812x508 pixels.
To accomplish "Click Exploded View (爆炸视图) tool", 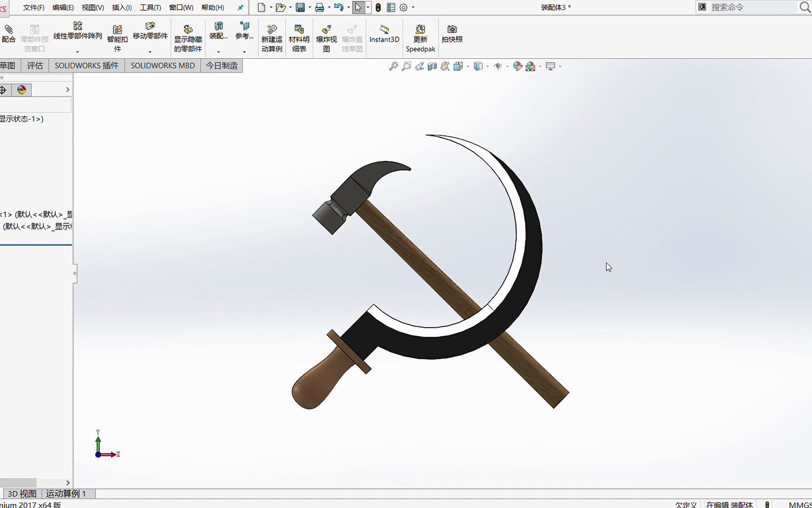I will coord(326,38).
